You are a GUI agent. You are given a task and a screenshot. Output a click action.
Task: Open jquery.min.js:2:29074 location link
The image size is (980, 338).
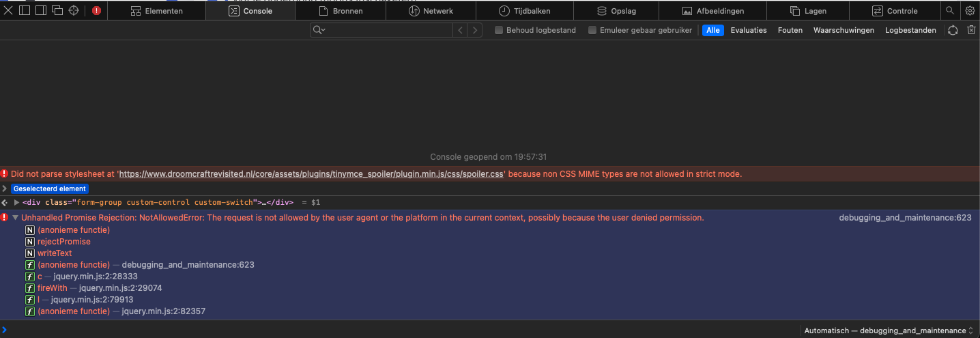[x=120, y=288]
